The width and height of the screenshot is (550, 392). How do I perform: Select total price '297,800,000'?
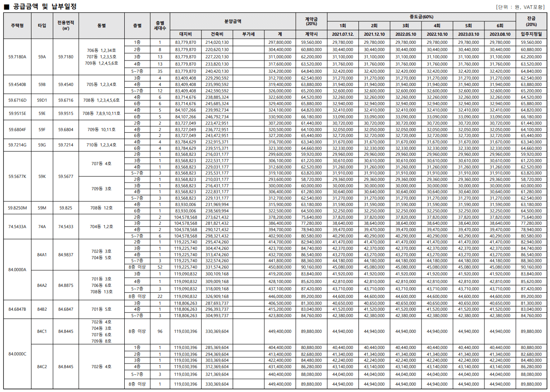tap(280, 43)
